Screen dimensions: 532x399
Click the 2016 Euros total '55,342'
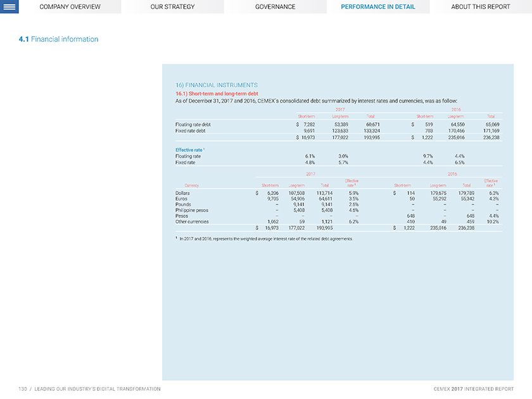point(467,199)
